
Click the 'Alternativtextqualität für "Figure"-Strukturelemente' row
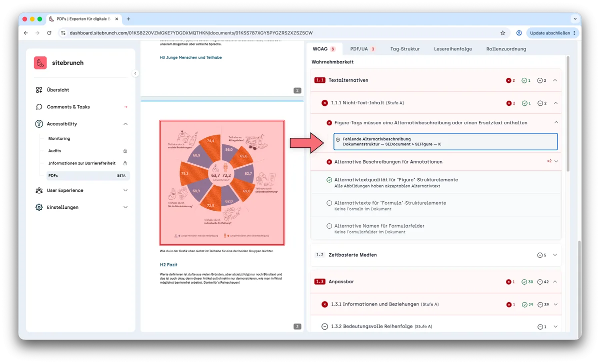pyautogui.click(x=436, y=182)
